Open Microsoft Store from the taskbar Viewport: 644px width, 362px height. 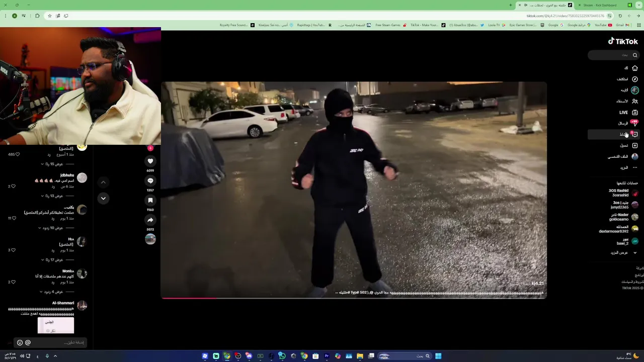tap(315, 356)
